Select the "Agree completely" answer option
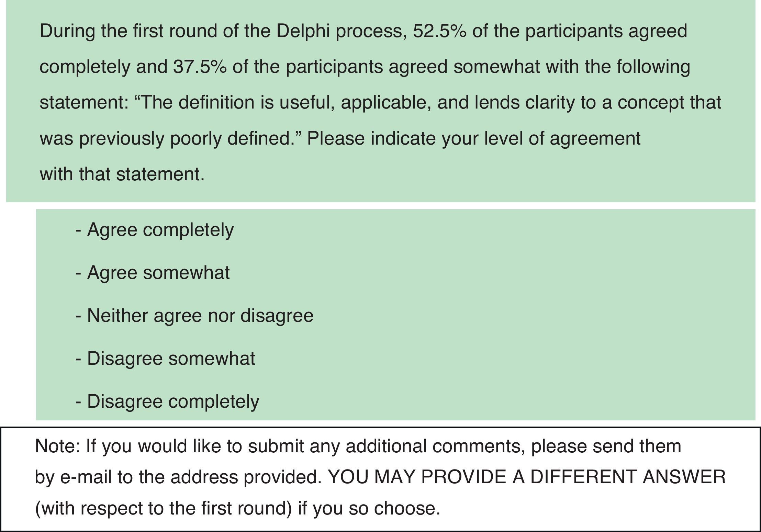The image size is (761, 532). click(x=160, y=230)
